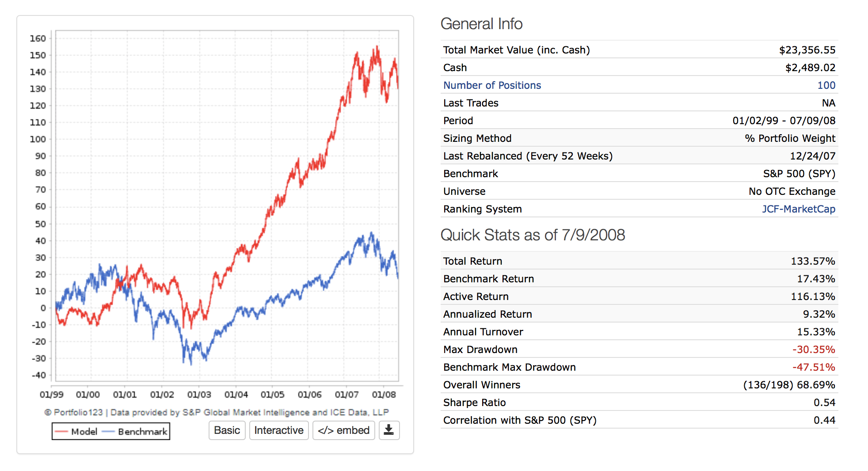Click the 160 label on the y-axis
868x471 pixels.
point(38,38)
